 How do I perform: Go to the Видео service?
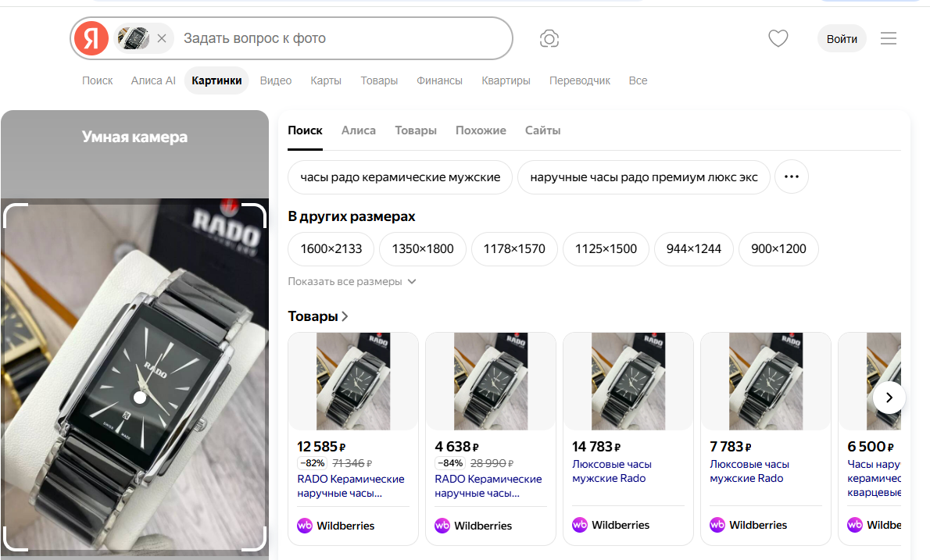pyautogui.click(x=276, y=80)
